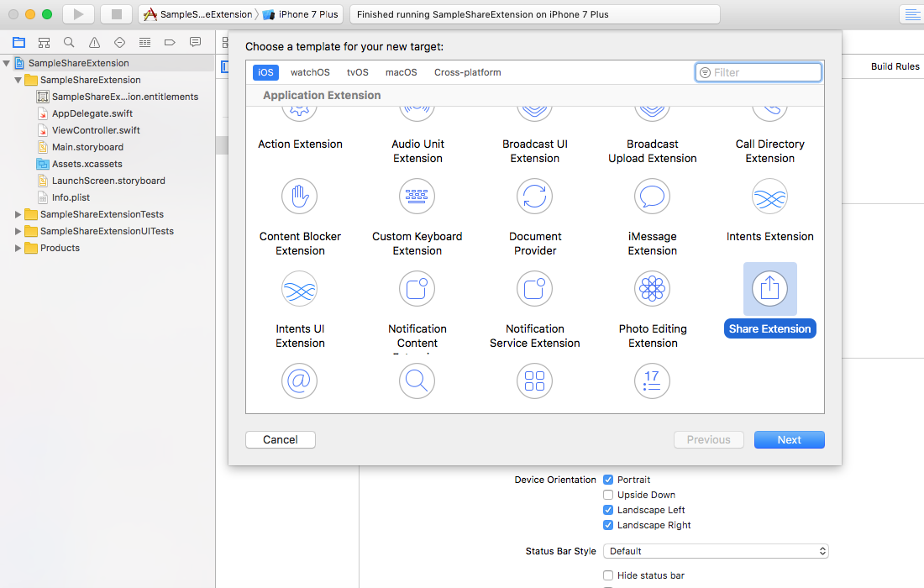
Task: Switch to the watchOS template tab
Action: pyautogui.click(x=309, y=72)
